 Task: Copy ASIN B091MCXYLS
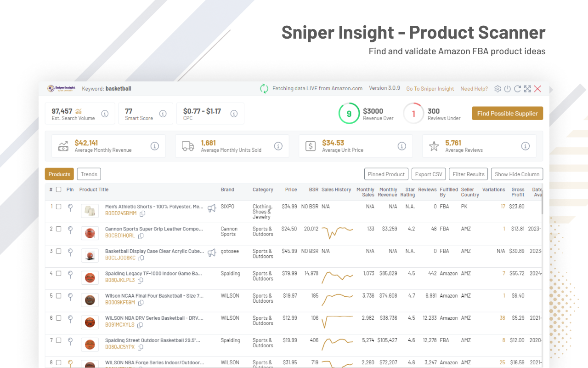coord(140,325)
